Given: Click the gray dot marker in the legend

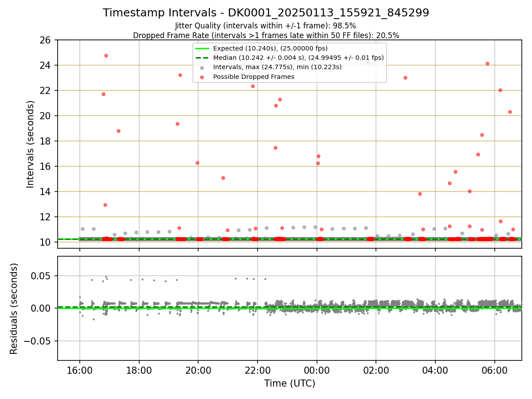Looking at the screenshot, I should 202,67.
